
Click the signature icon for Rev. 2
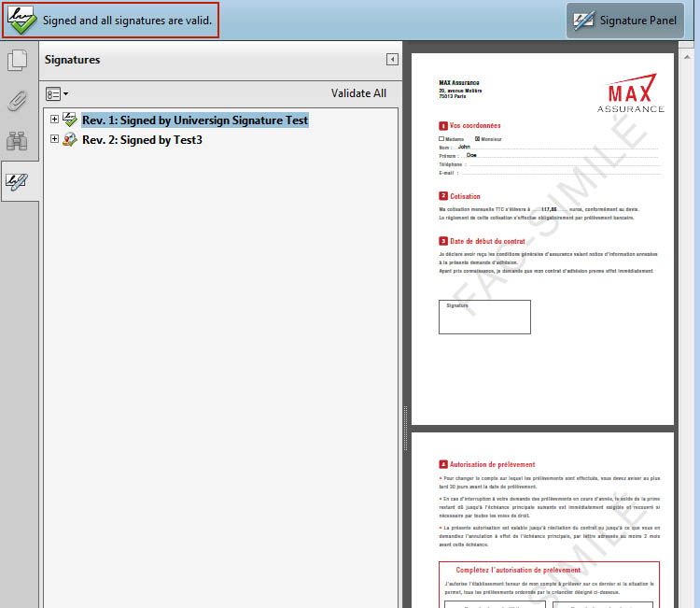pos(70,140)
